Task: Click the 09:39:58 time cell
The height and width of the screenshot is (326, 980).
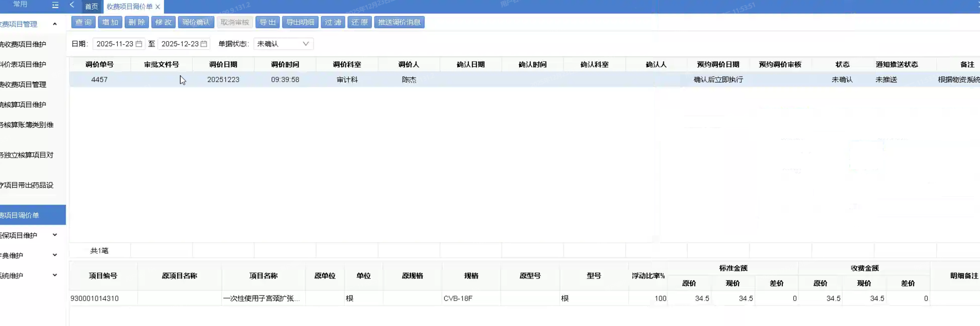Action: [x=285, y=80]
